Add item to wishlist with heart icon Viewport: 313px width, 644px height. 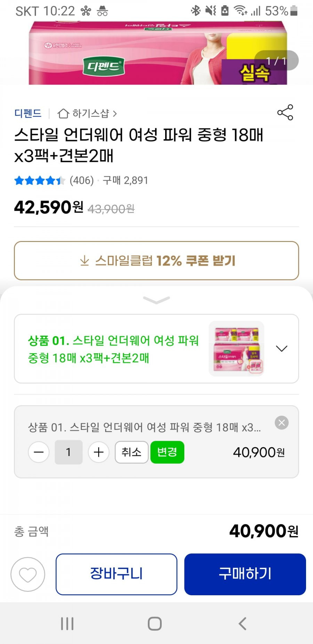click(x=28, y=574)
